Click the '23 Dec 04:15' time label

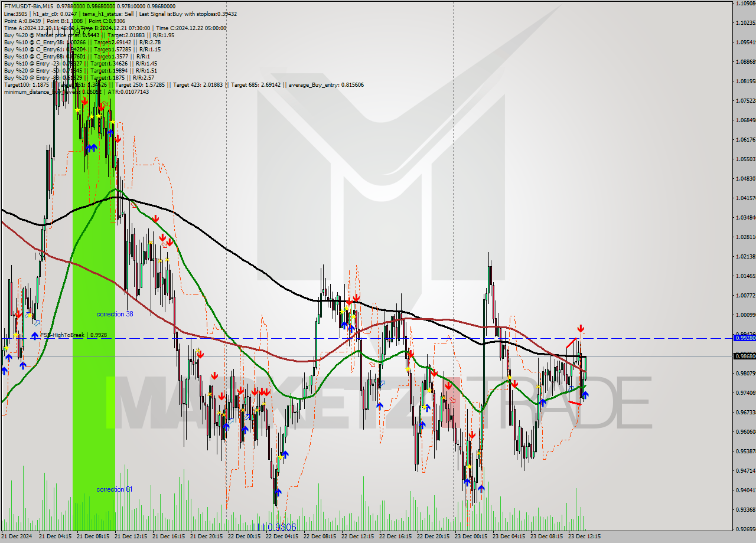[509, 537]
